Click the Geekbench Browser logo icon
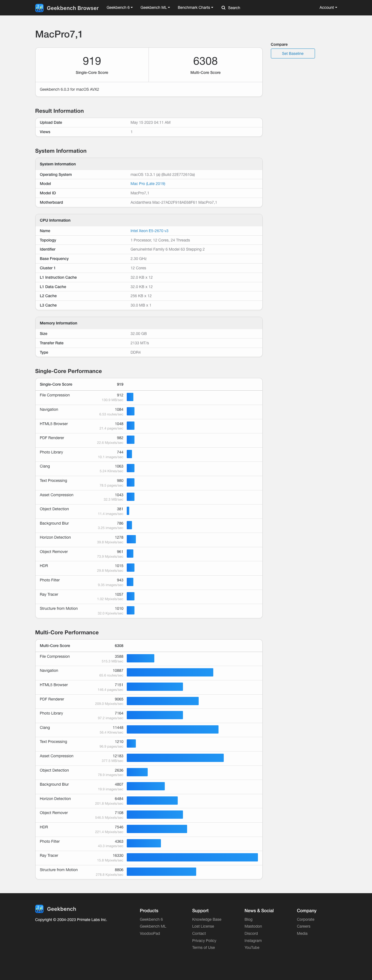The height and width of the screenshot is (980, 372). pyautogui.click(x=39, y=8)
